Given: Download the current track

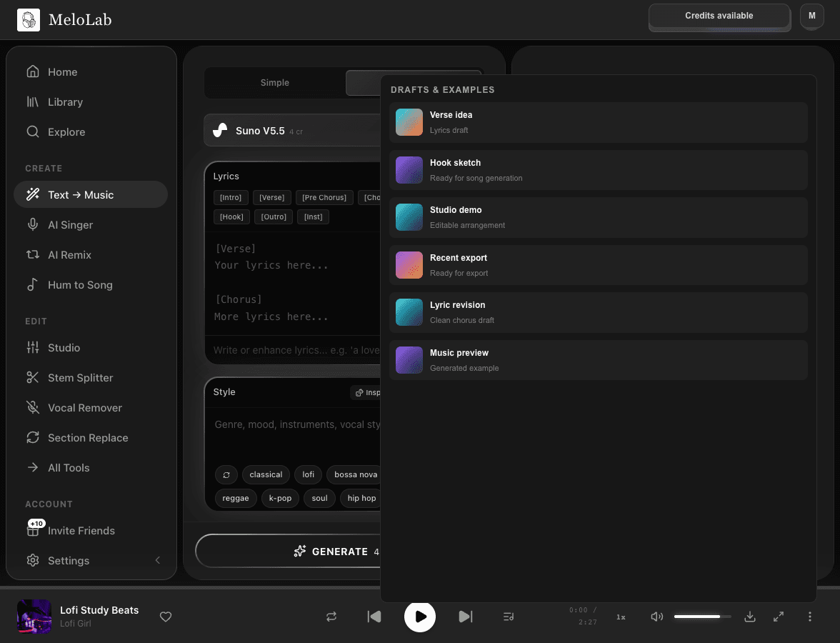Looking at the screenshot, I should pos(750,617).
